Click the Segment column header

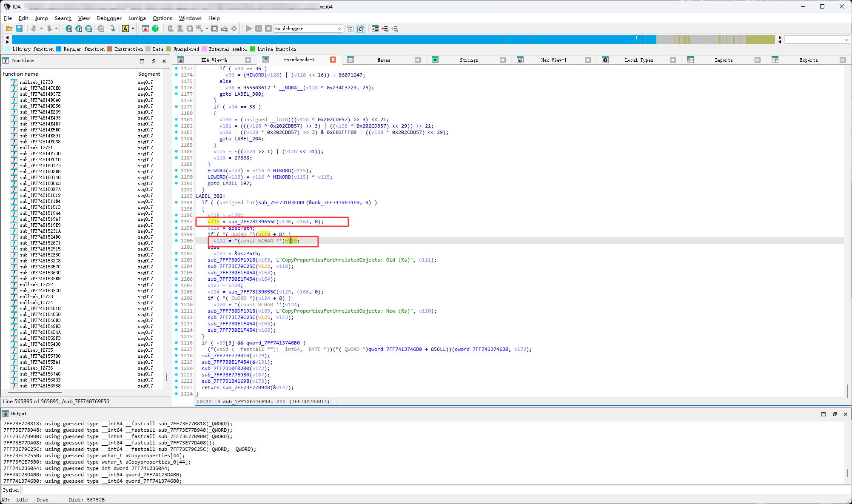[x=149, y=74]
